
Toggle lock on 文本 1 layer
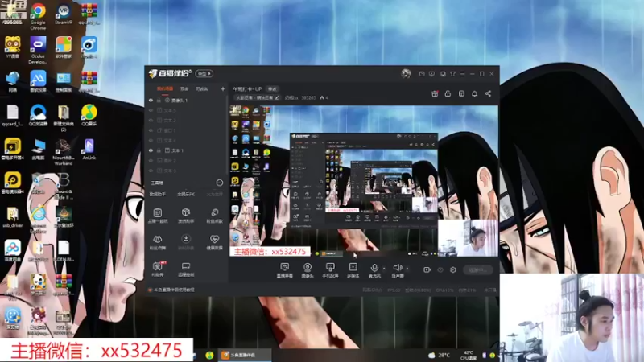click(x=159, y=150)
